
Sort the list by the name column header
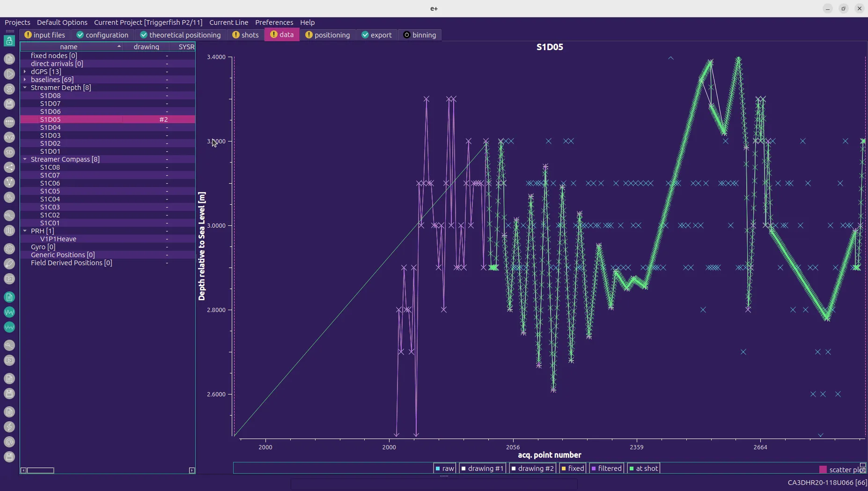(69, 47)
